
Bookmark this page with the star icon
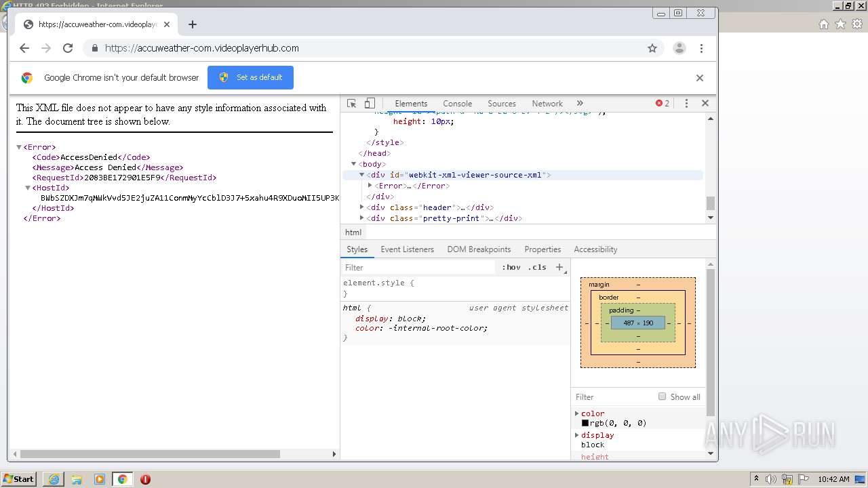point(652,48)
